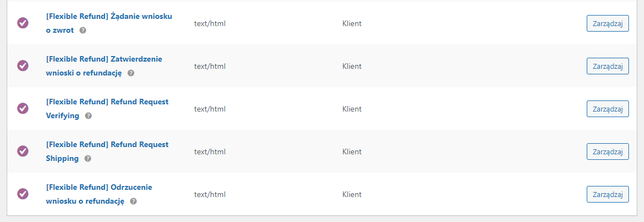Screen dimensions: 644x222
Task: Open the Refund Request Verifying email link
Action: point(107,109)
